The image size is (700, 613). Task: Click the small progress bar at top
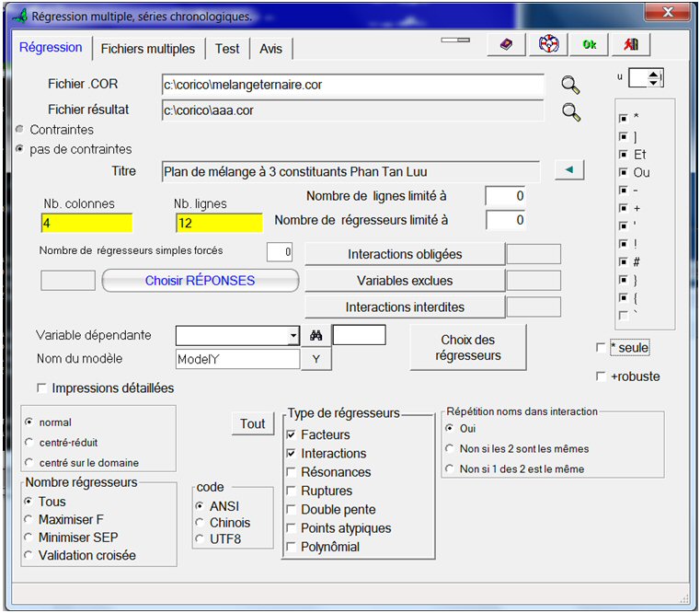455,40
